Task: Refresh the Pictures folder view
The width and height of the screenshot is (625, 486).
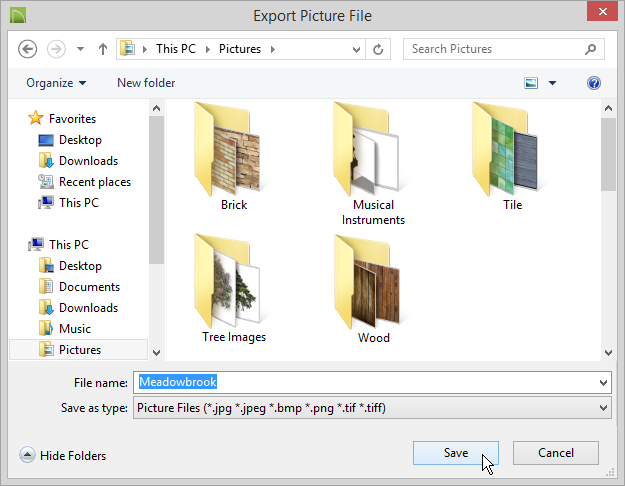Action: 378,49
